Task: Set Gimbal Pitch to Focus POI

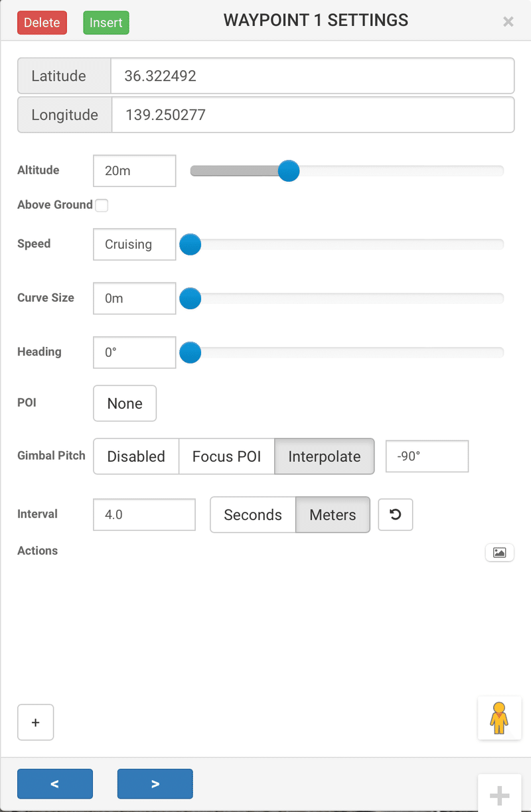Action: [x=226, y=456]
